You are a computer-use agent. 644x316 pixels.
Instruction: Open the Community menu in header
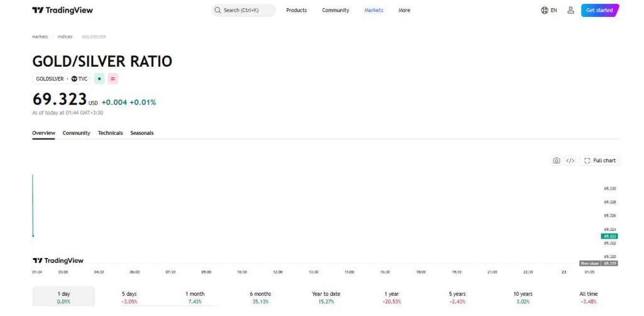pos(336,10)
